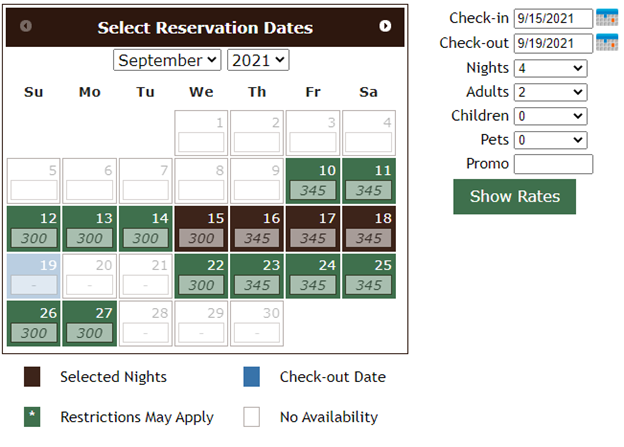The width and height of the screenshot is (624, 447).
Task: Open the 2021 year dropdown
Action: point(258,60)
